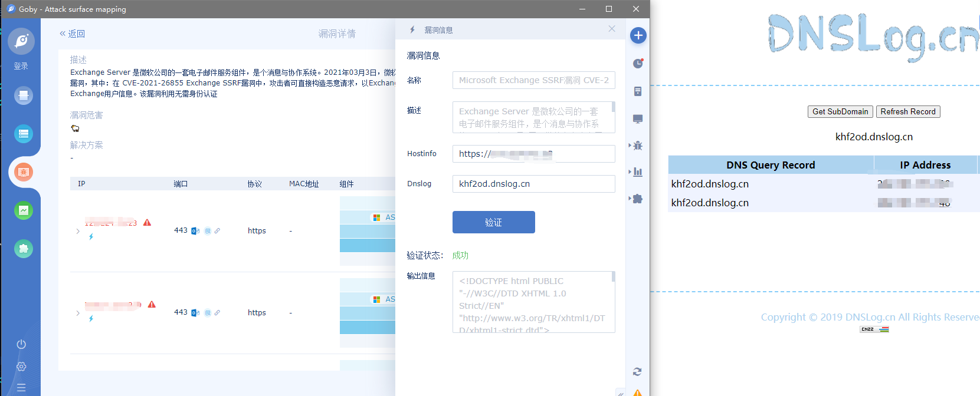Image resolution: width=980 pixels, height=396 pixels.
Task: Click the power icon in left sidebar
Action: pyautogui.click(x=21, y=344)
